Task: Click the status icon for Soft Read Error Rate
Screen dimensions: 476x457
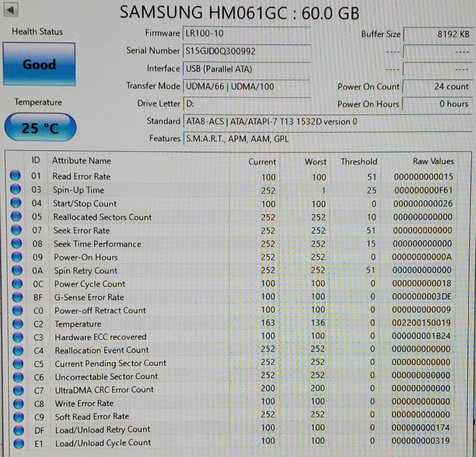Action: pyautogui.click(x=19, y=417)
